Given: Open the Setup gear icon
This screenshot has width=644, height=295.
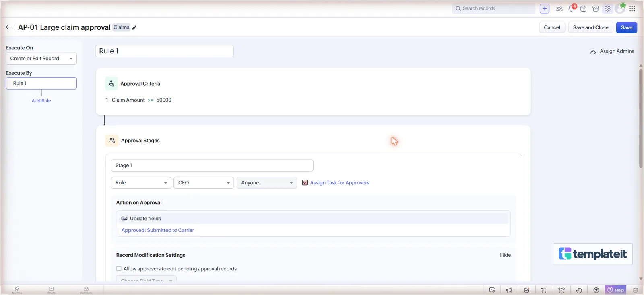Looking at the screenshot, I should pos(607,8).
